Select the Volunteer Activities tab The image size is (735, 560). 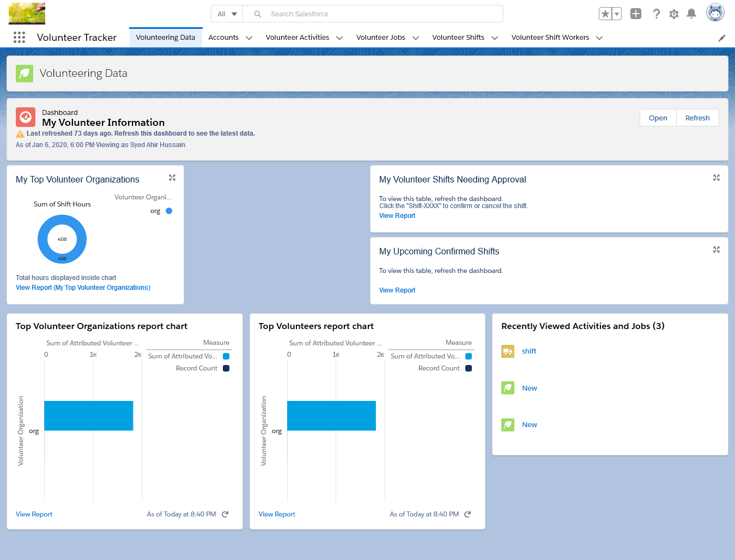297,37
